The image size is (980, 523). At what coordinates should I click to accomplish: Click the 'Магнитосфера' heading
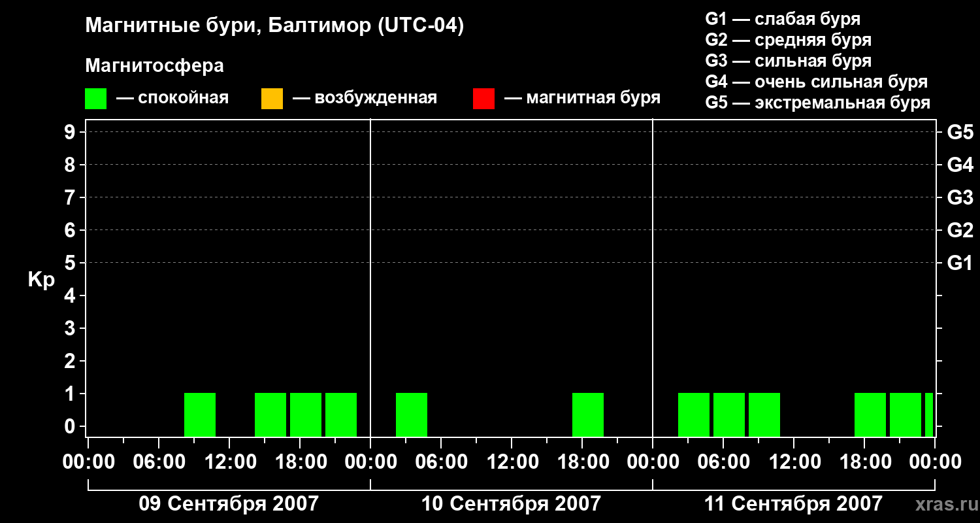click(x=154, y=66)
